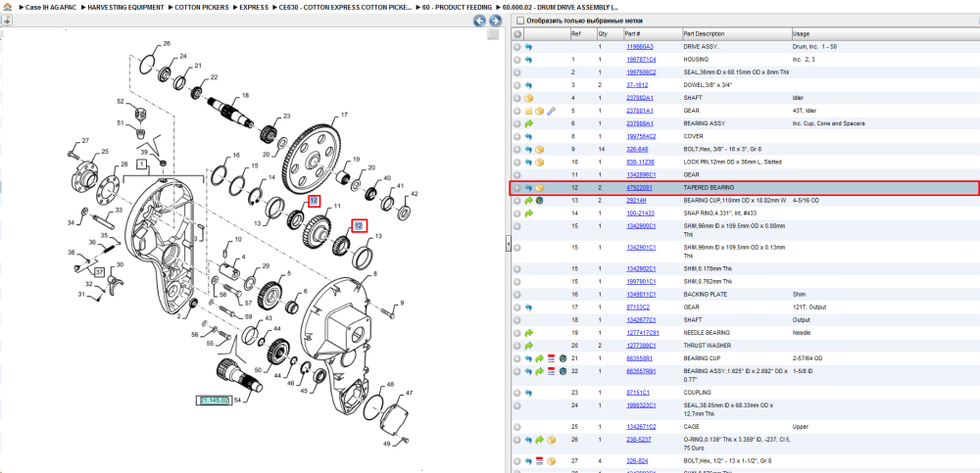
Task: Click globe icon in BEARING CUP 110mm row
Action: point(539,201)
